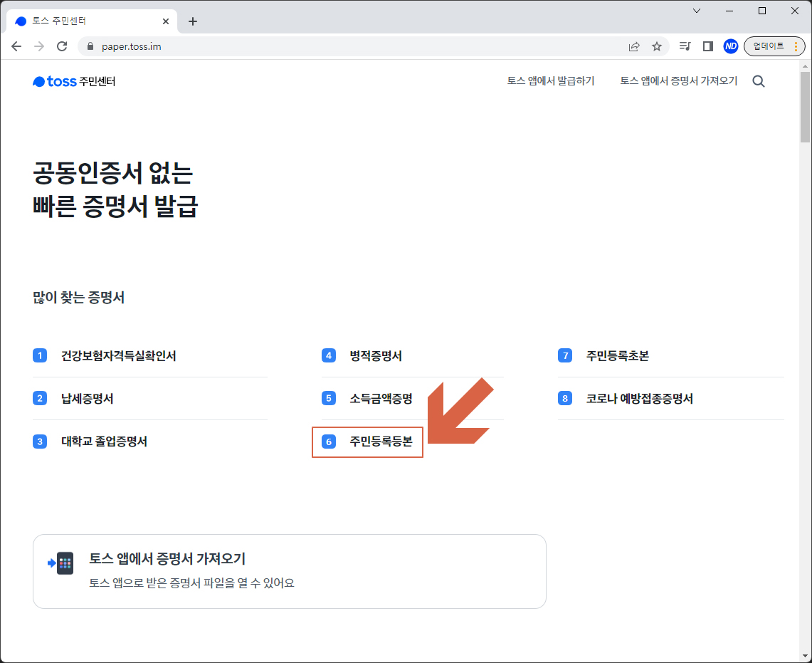Open 주민등록등본 link

click(381, 442)
